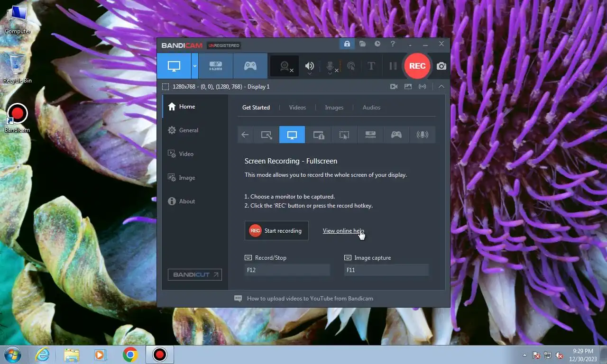Screen dimensions: 607x364
Task: Open the Video settings section
Action: coord(195,154)
